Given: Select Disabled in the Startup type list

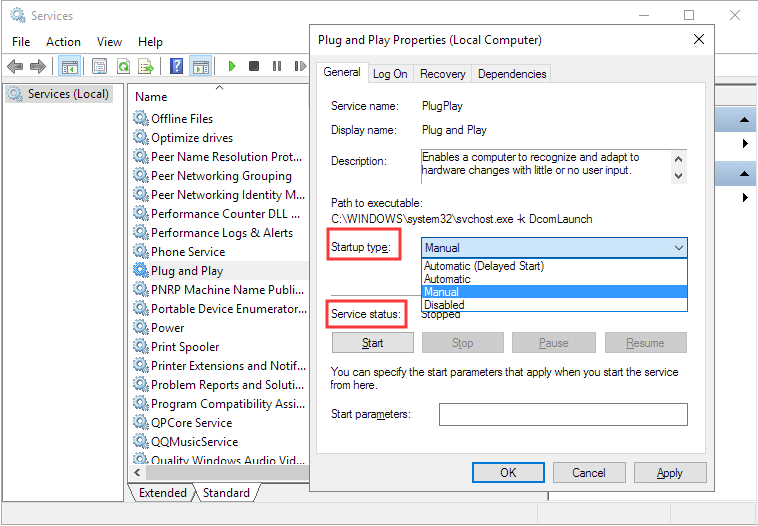Looking at the screenshot, I should 445,305.
